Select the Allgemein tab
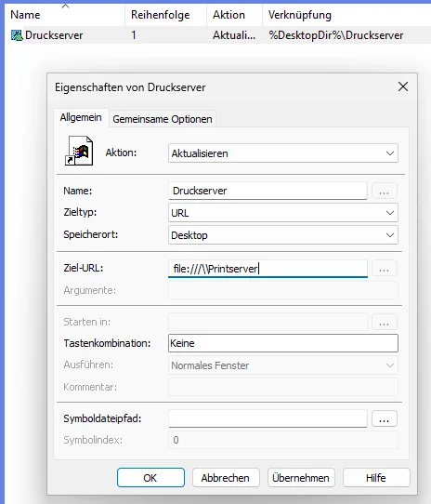 tap(81, 118)
